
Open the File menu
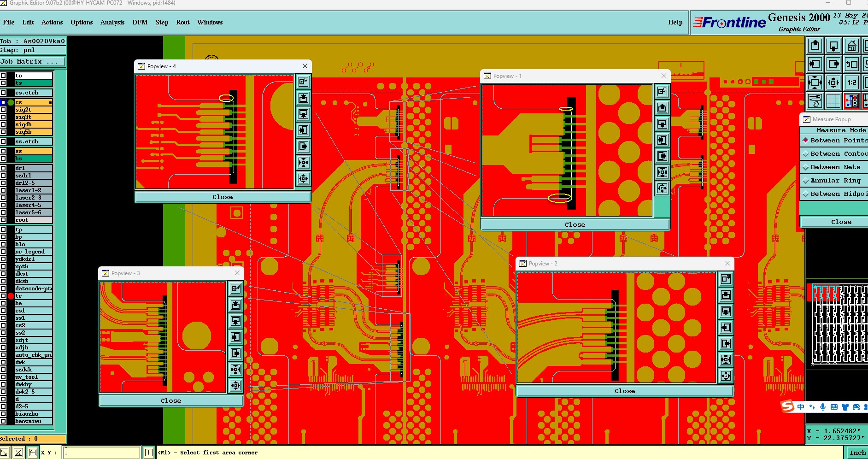click(x=8, y=22)
